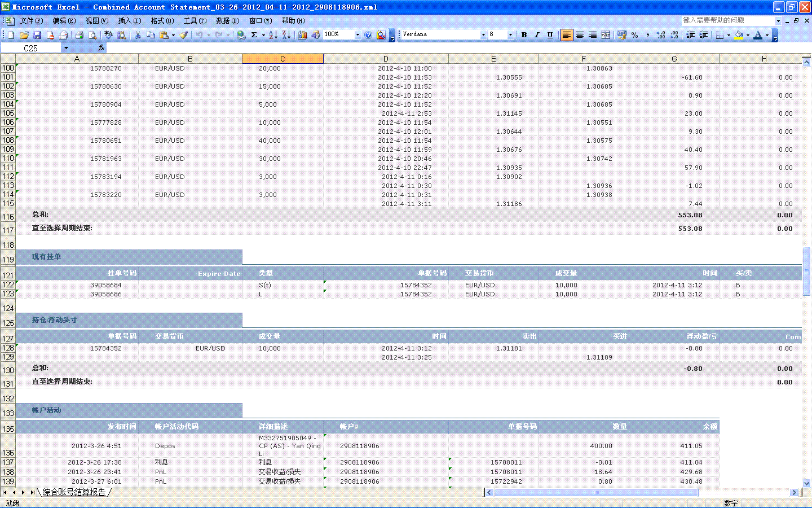
Task: Open the Chart Wizard icon
Action: click(303, 35)
